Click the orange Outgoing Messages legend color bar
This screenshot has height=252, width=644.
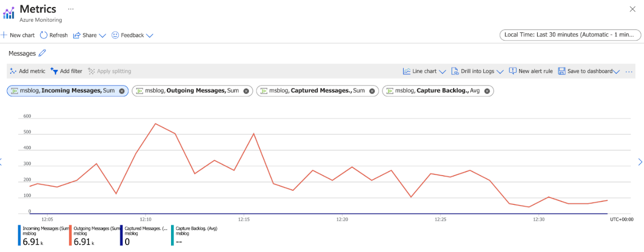point(70,235)
